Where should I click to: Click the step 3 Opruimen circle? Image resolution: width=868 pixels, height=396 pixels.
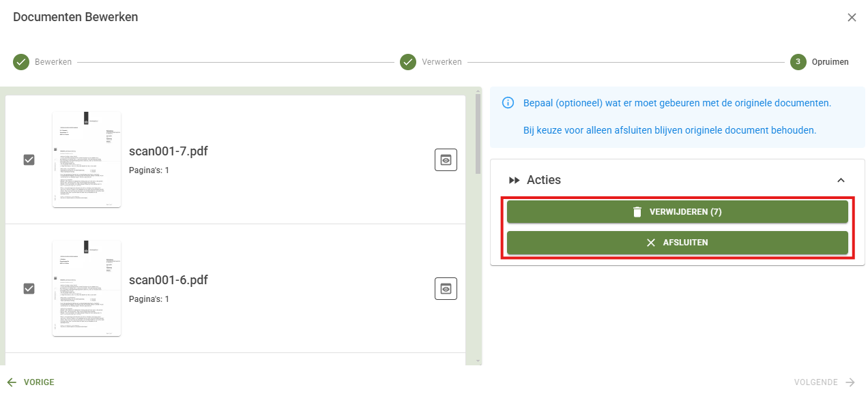798,62
